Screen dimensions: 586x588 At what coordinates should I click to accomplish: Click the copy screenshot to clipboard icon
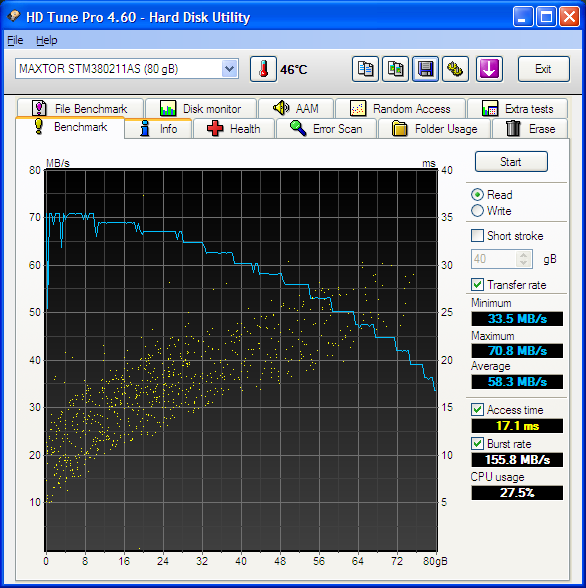(x=395, y=69)
